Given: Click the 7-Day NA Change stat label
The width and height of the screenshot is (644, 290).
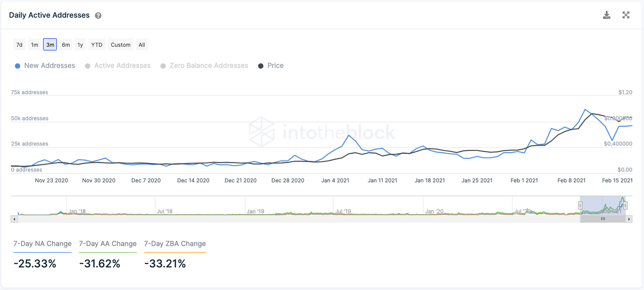Looking at the screenshot, I should [x=42, y=243].
